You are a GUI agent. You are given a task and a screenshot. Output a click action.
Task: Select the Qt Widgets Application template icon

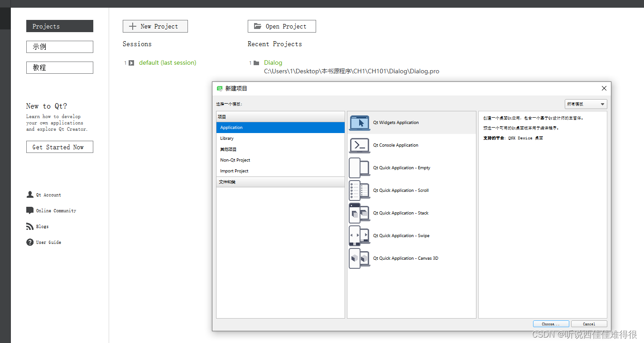click(360, 123)
